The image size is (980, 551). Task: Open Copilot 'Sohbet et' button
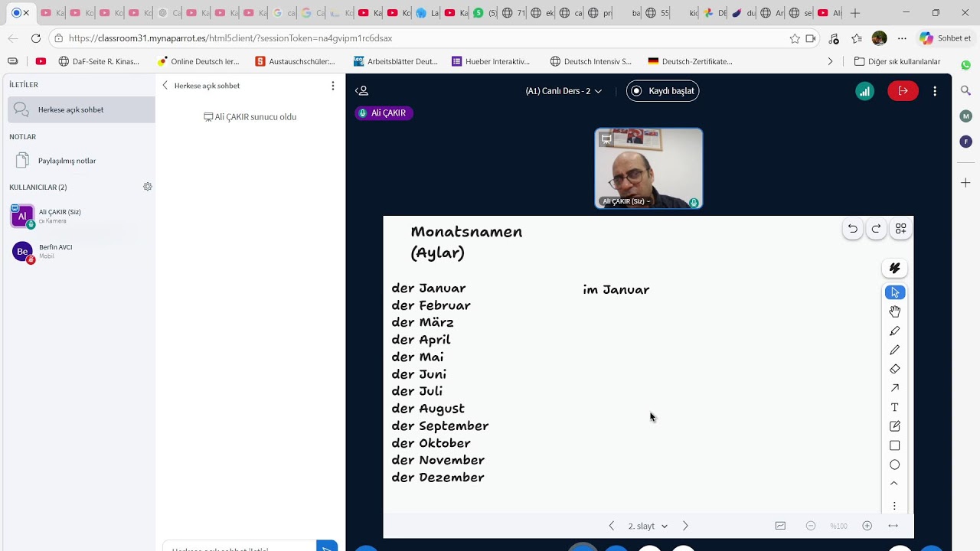point(946,38)
